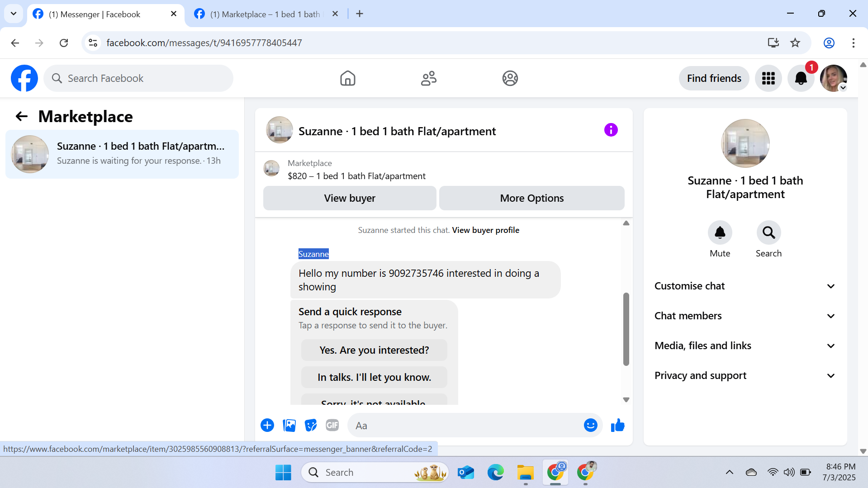Open the account profile picture menu
The image size is (868, 488).
click(x=833, y=78)
